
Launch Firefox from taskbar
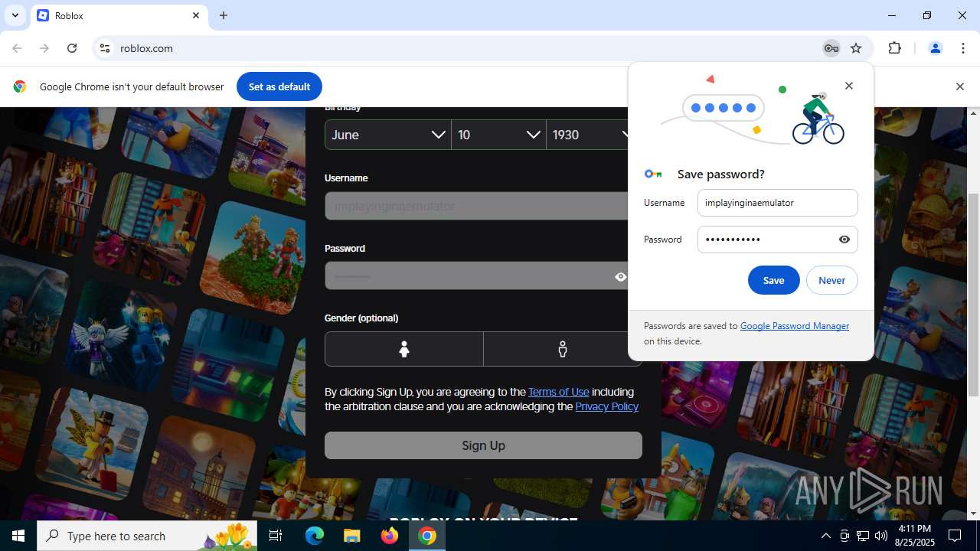tap(390, 536)
